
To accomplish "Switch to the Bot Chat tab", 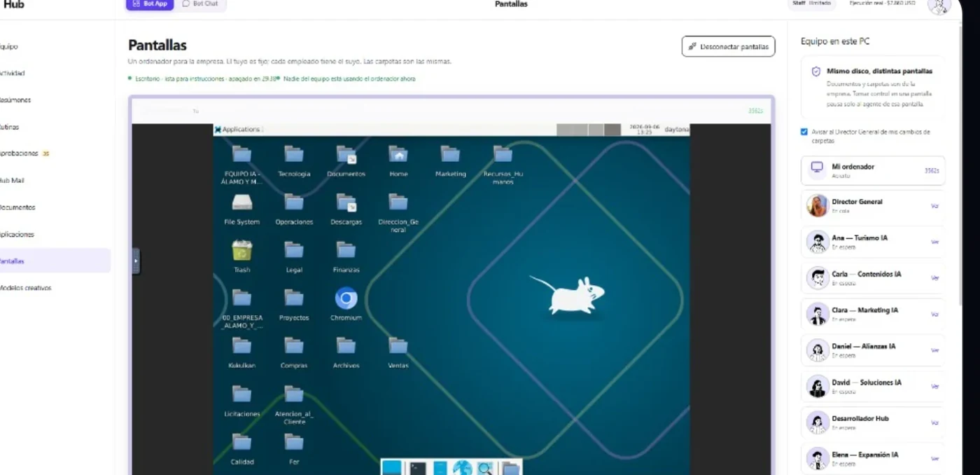I will point(200,4).
